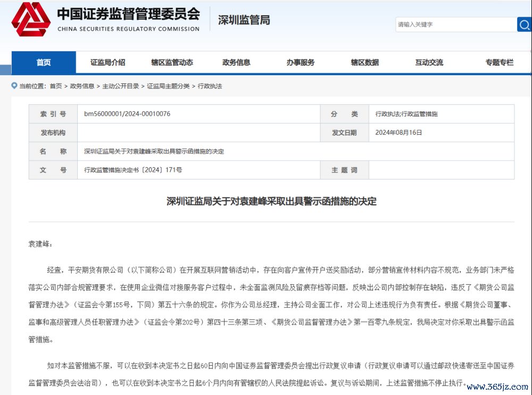Open 证监局主题分类 breadcrumb link

tap(168, 86)
